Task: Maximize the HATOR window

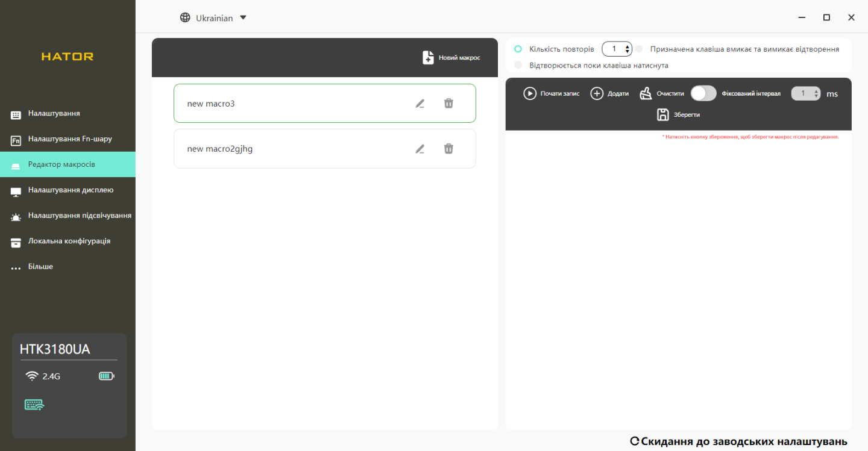Action: (826, 17)
